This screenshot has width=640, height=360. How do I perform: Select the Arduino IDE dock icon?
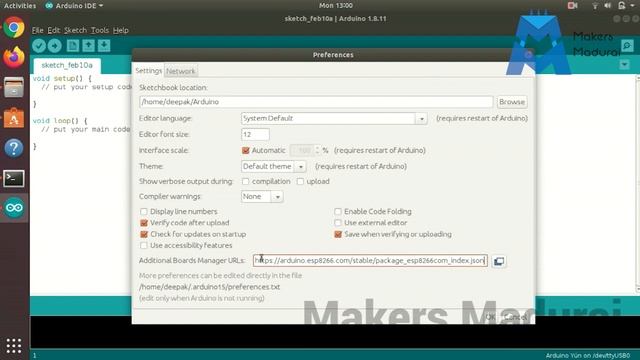(14, 208)
